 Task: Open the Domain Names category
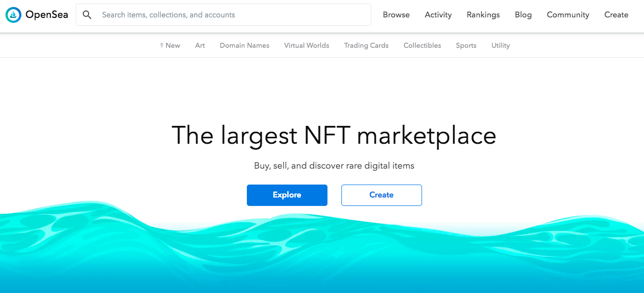[244, 46]
